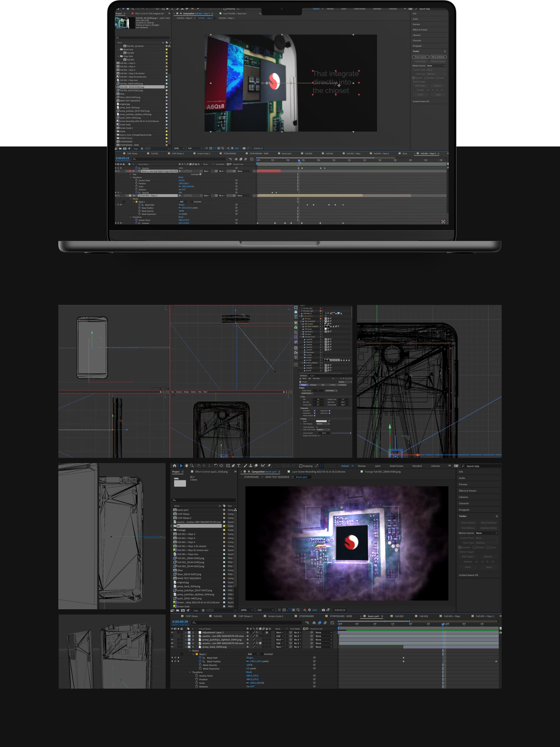Collapse the Transform group in boom part timeline

click(x=190, y=672)
